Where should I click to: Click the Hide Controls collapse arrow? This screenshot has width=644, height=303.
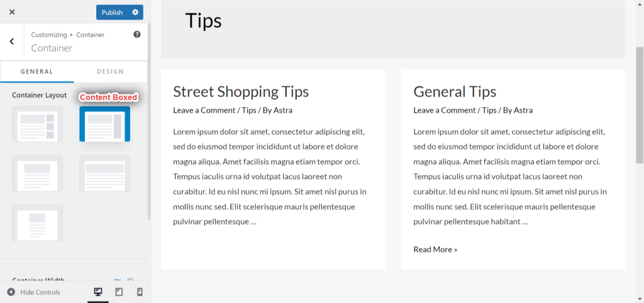tap(11, 292)
